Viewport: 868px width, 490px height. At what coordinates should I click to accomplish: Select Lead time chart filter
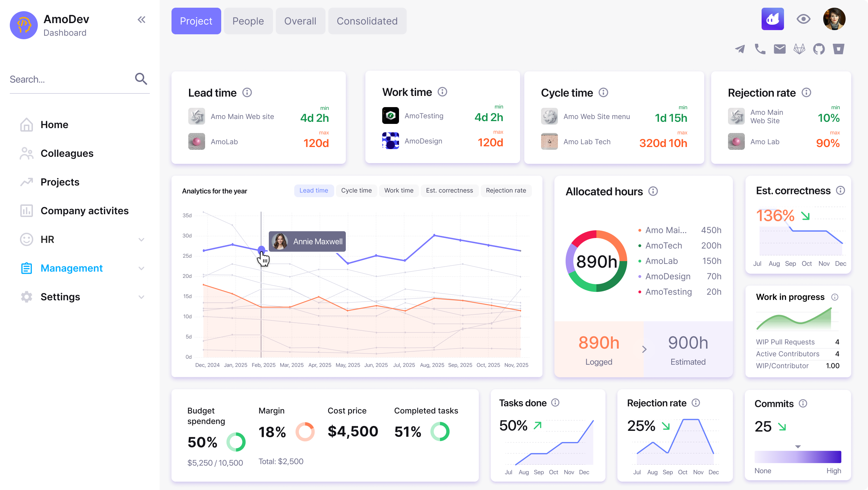coord(314,190)
